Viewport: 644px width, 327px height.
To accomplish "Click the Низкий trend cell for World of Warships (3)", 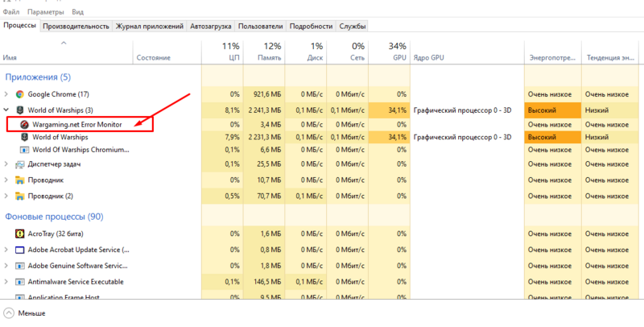I will [610, 110].
